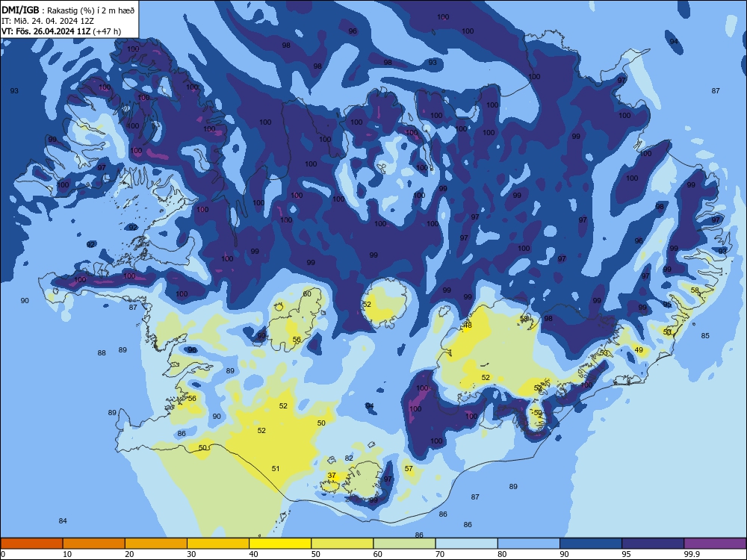The height and width of the screenshot is (560, 747).
Task: Click the init time 'IT: Mið. 24. 04. 2024 12Z'
Action: (x=48, y=21)
